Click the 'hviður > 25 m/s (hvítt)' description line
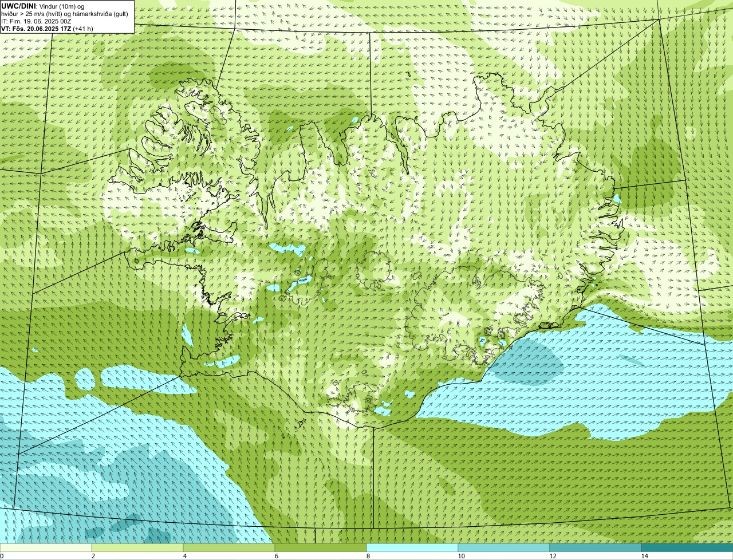Viewport: 733px width, 560px height. click(64, 14)
